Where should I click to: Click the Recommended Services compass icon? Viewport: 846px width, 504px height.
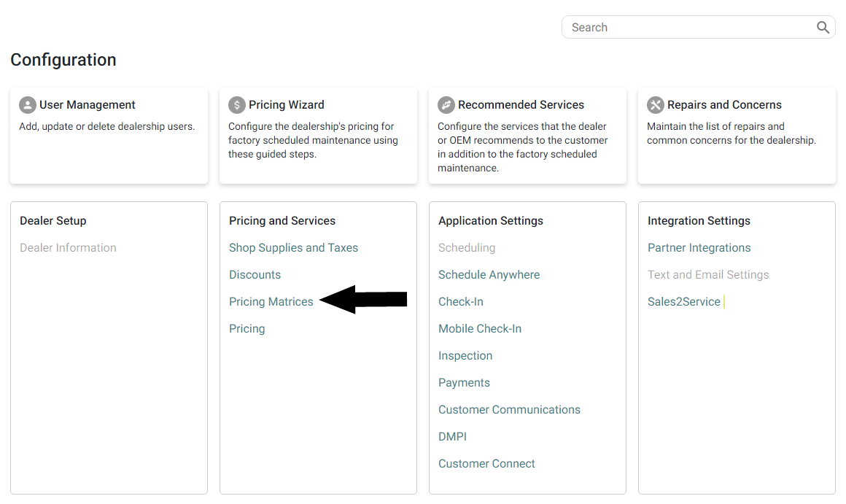tap(446, 104)
